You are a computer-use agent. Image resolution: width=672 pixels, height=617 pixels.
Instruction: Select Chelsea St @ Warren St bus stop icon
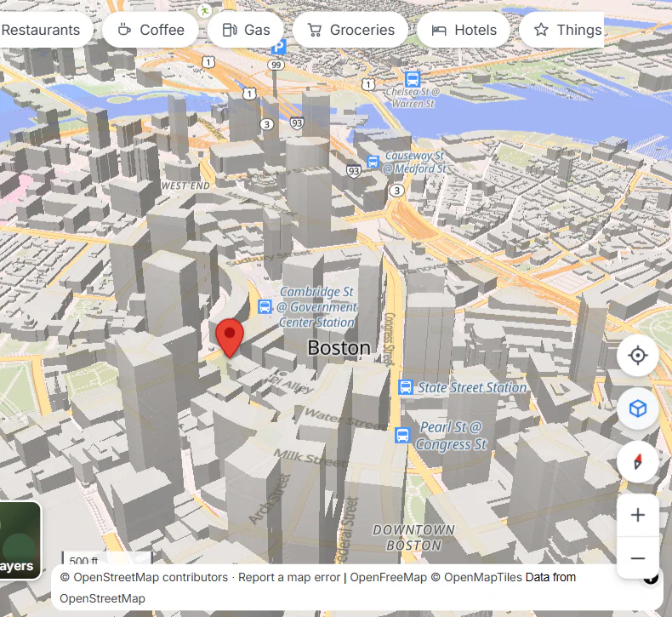click(413, 79)
